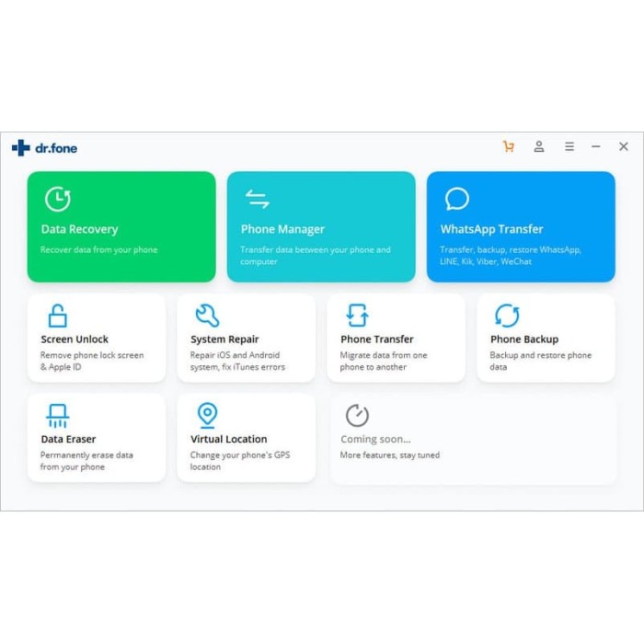Launch WhatsApp Transfer via its title
Viewport: 644px width, 644px height.
pos(491,229)
